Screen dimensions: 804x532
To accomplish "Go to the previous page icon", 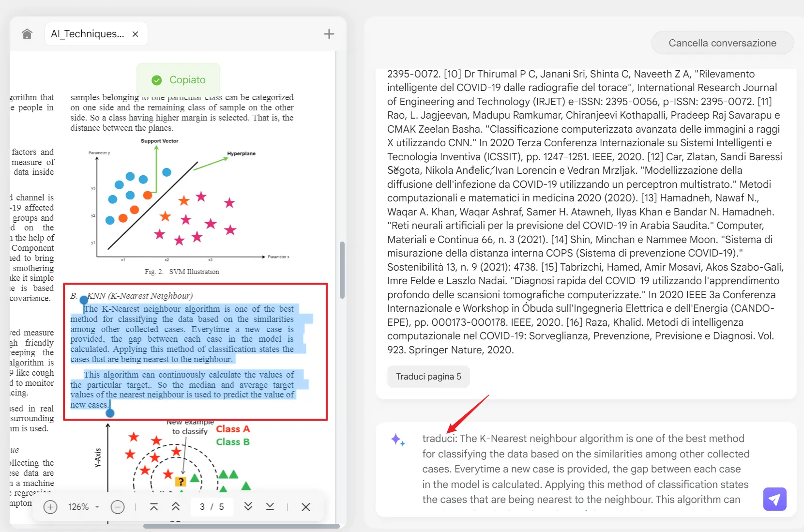I will (176, 507).
